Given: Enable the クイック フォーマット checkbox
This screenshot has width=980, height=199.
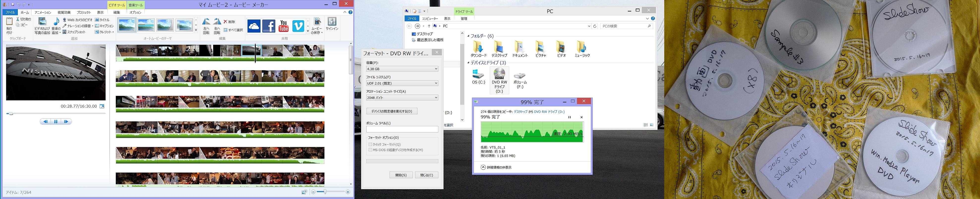Looking at the screenshot, I should click(x=370, y=144).
